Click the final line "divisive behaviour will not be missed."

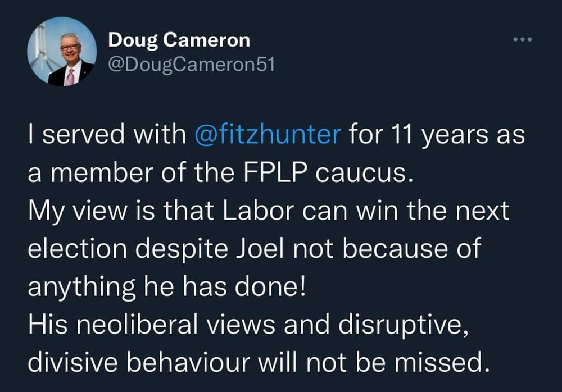point(256,363)
